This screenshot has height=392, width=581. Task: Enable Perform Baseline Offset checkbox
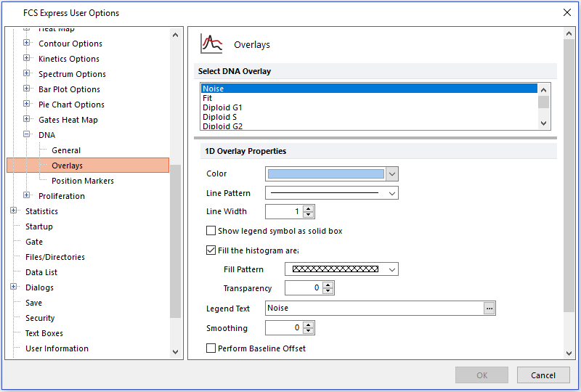point(211,348)
